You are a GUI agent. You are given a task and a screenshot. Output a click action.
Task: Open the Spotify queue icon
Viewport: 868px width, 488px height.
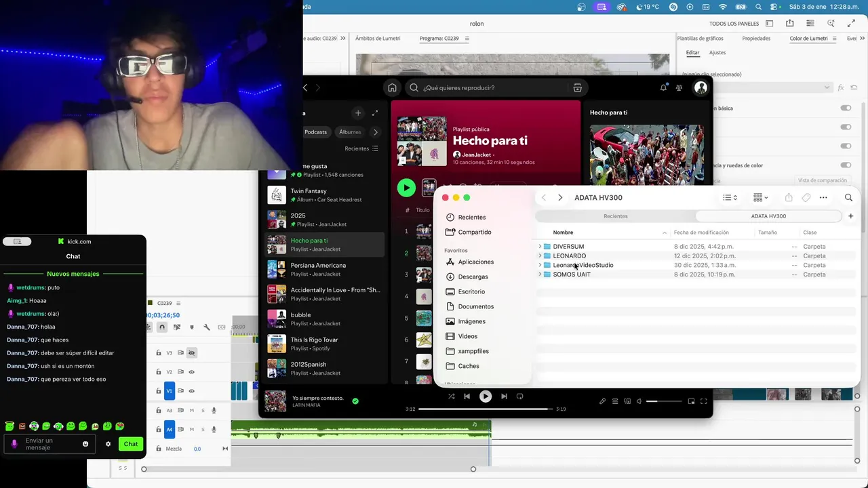tap(615, 401)
